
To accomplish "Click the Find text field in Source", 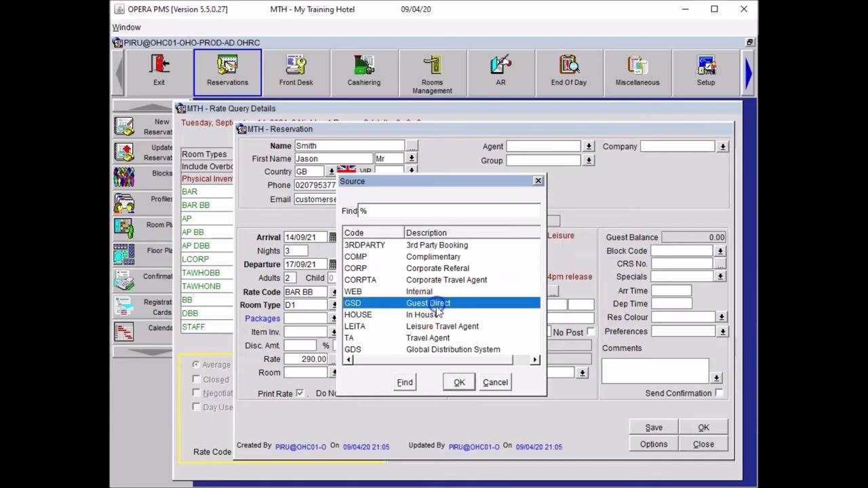I will [449, 211].
